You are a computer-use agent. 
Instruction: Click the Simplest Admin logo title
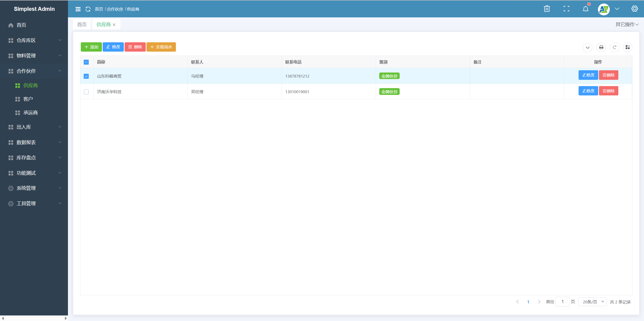pyautogui.click(x=34, y=9)
